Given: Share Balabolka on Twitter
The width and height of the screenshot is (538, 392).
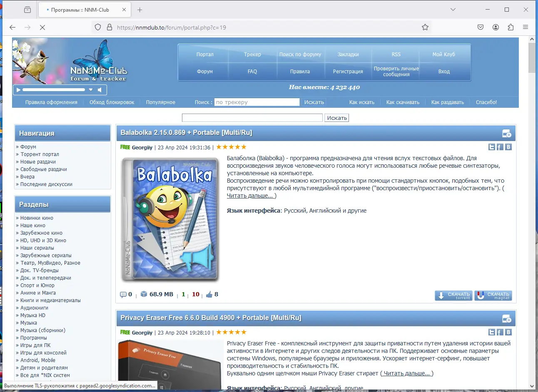Looking at the screenshot, I should point(492,147).
